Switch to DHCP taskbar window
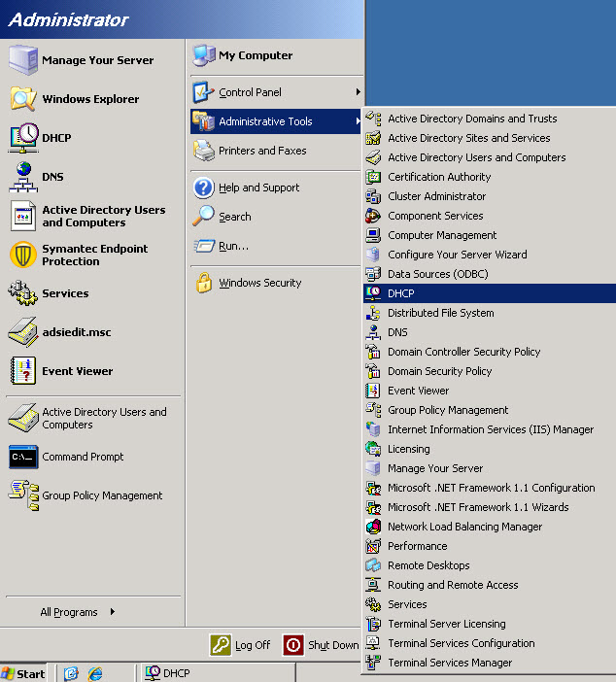This screenshot has height=682, width=616. click(218, 673)
